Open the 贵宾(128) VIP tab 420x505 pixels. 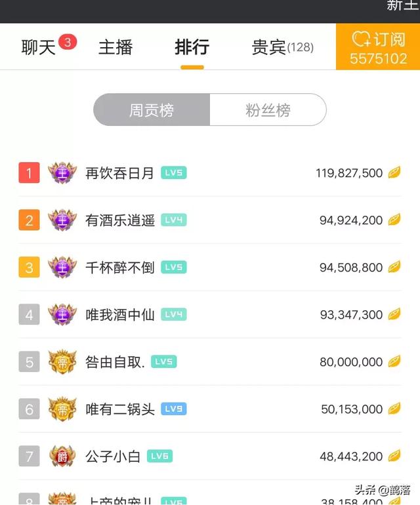pyautogui.click(x=283, y=47)
